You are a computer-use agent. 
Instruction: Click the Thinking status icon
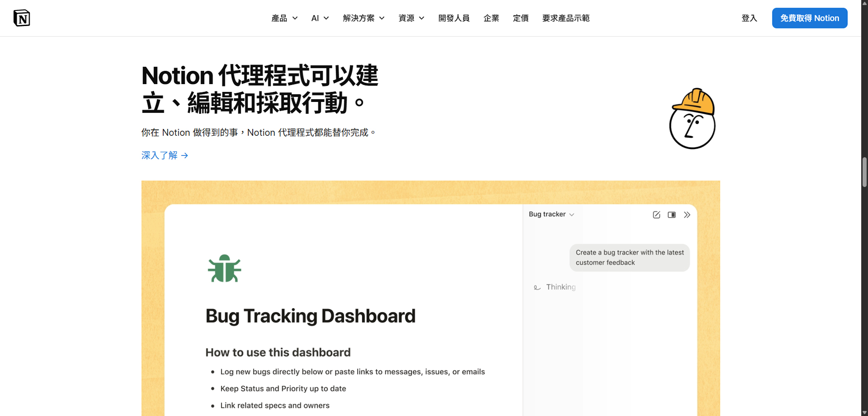click(x=537, y=288)
